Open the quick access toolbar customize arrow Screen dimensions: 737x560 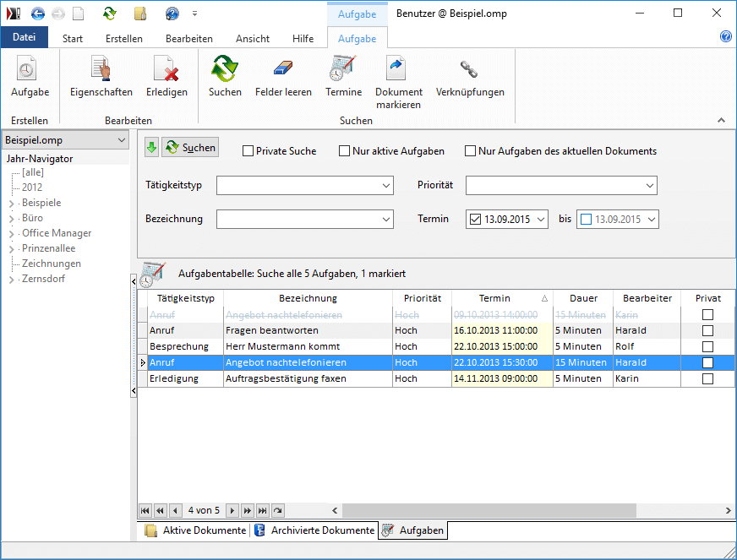[x=194, y=14]
